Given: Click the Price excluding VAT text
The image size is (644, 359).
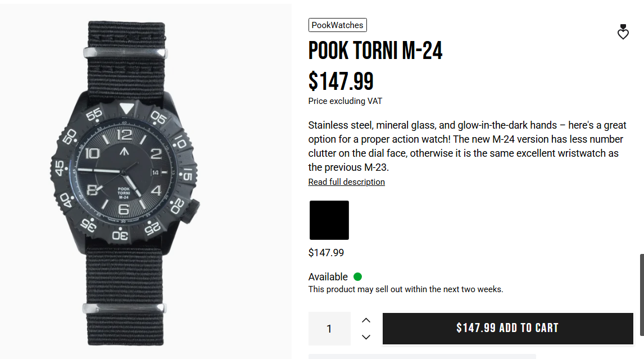Looking at the screenshot, I should (345, 101).
